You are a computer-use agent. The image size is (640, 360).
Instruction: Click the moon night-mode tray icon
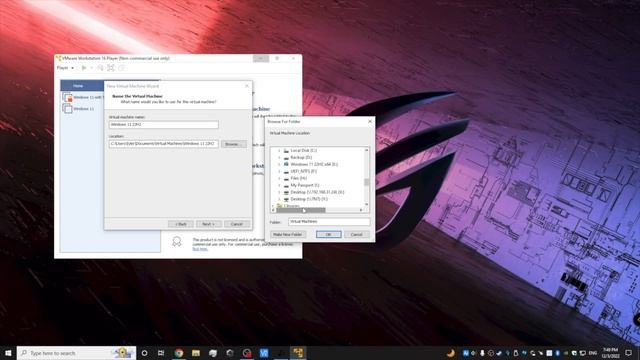[451, 353]
